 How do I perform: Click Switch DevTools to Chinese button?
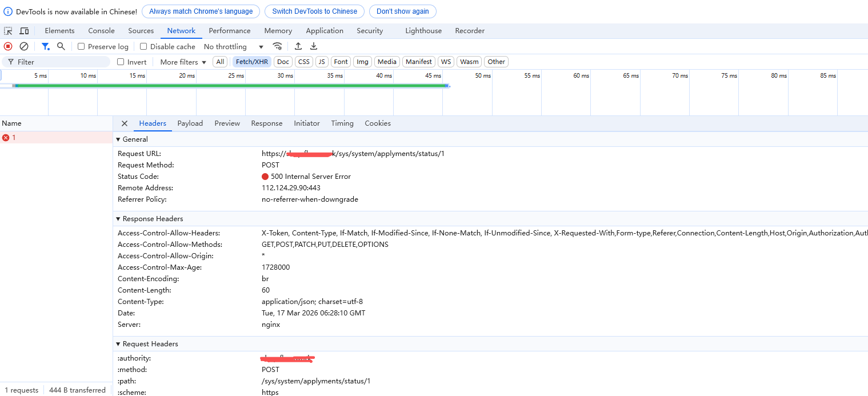[314, 11]
